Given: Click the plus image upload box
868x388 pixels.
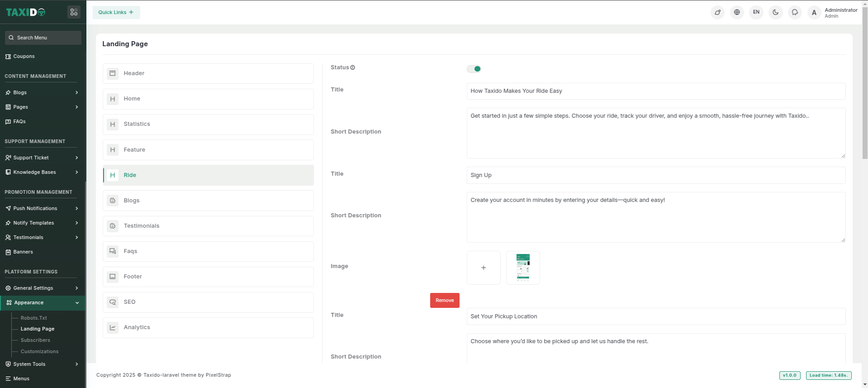Looking at the screenshot, I should pos(484,268).
